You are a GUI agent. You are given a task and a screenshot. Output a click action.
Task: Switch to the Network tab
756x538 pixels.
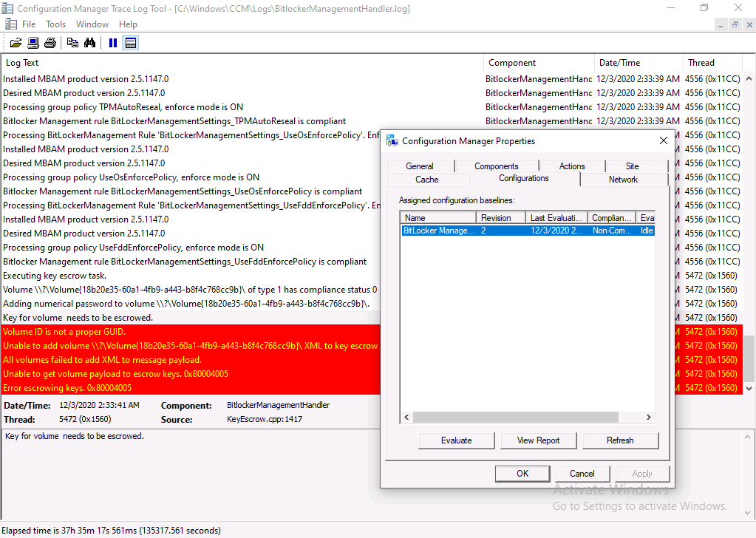[x=624, y=180]
